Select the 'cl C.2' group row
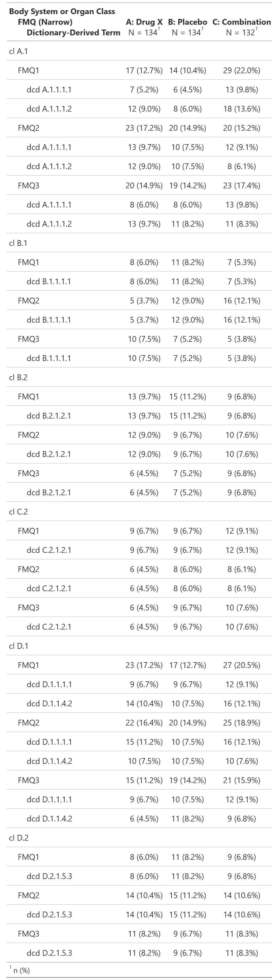The height and width of the screenshot is (980, 272). pos(139,512)
